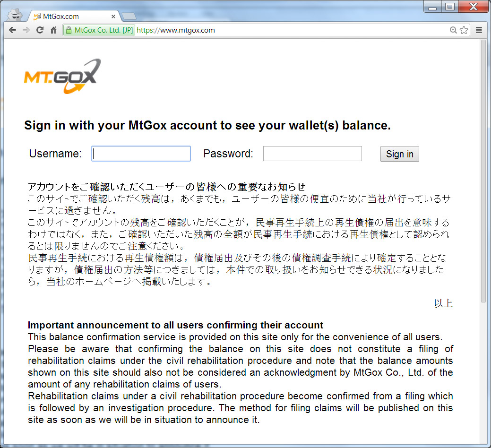This screenshot has width=491, height=448.
Task: Click the MtGox Co. Ltd. [JP] certificate label
Action: point(103,30)
